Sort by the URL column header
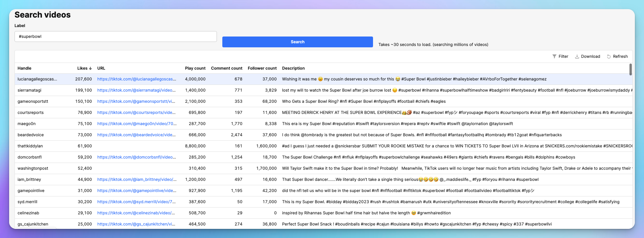This screenshot has width=644, height=238. click(101, 68)
